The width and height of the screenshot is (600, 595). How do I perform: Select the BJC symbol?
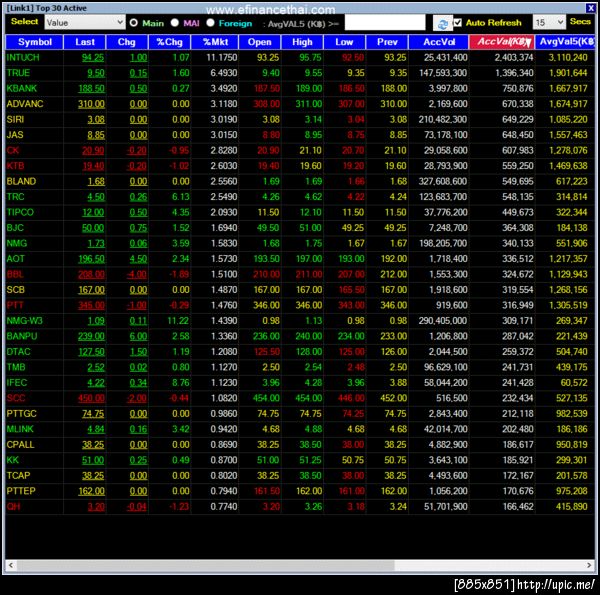click(15, 228)
